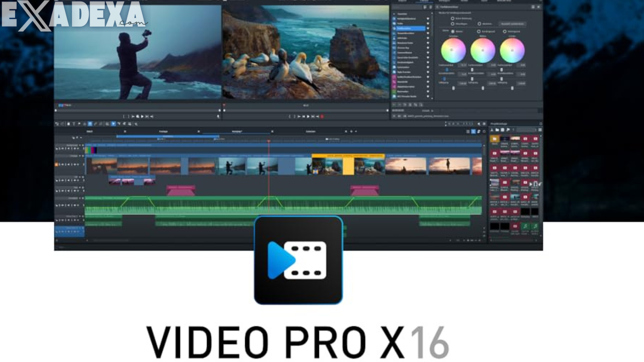Click the red record button under the program monitor
The height and width of the screenshot is (362, 644).
[x=322, y=116]
